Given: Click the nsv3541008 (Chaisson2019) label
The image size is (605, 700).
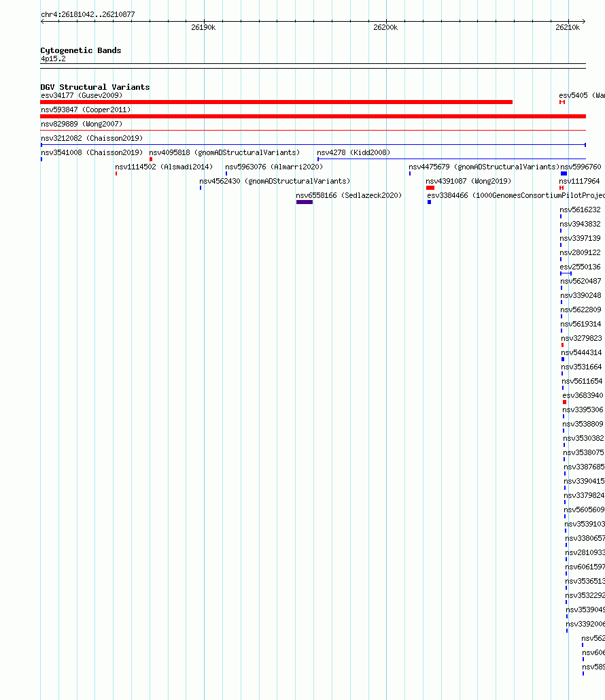Looking at the screenshot, I should [92, 152].
